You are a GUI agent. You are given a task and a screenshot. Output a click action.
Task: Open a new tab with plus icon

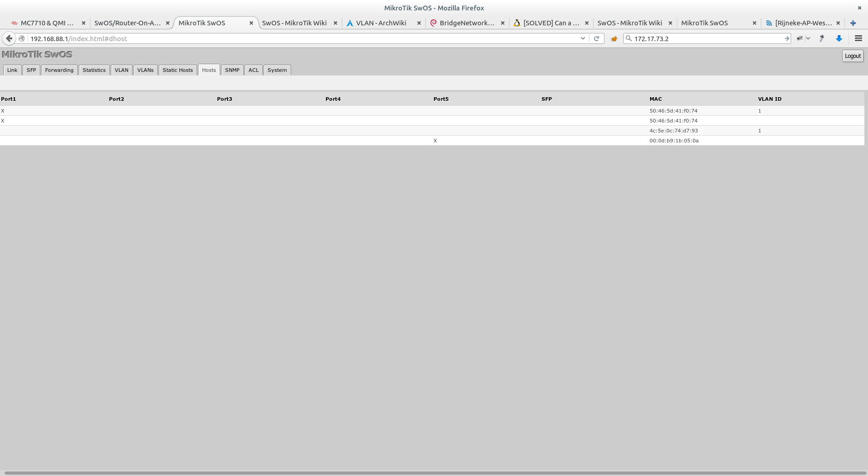click(853, 23)
